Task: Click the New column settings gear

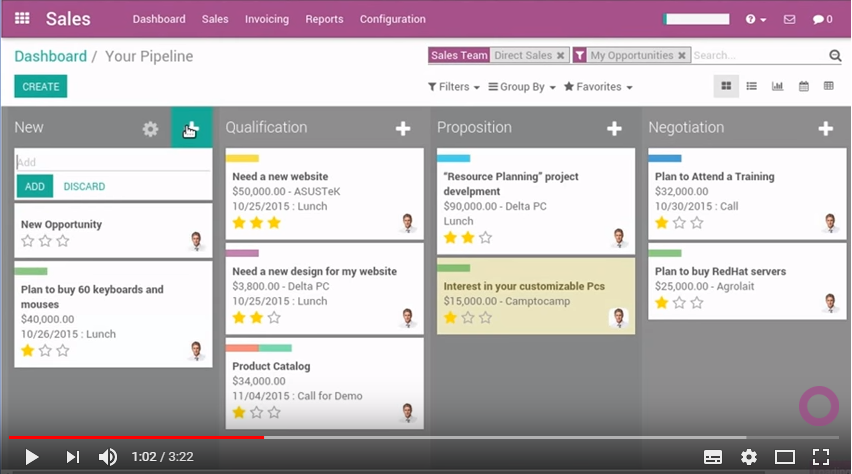Action: coord(150,129)
